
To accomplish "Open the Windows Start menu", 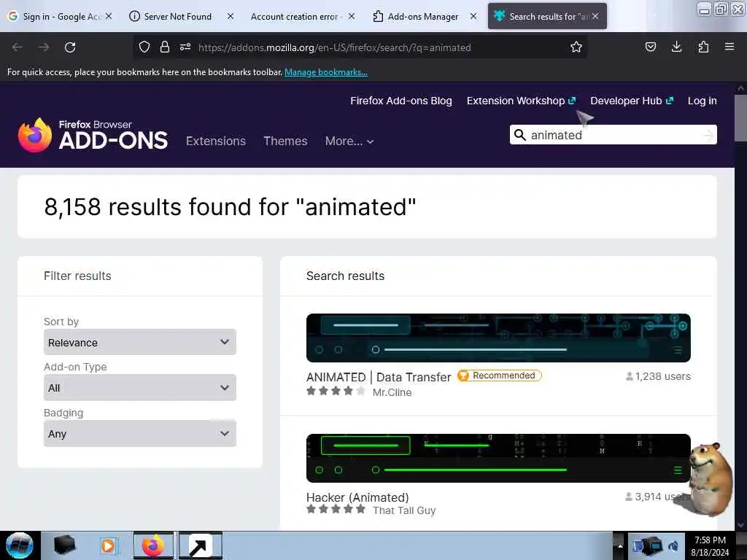I will [x=19, y=545].
